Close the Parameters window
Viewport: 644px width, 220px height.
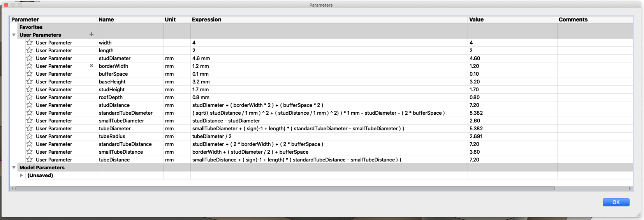[x=6, y=5]
